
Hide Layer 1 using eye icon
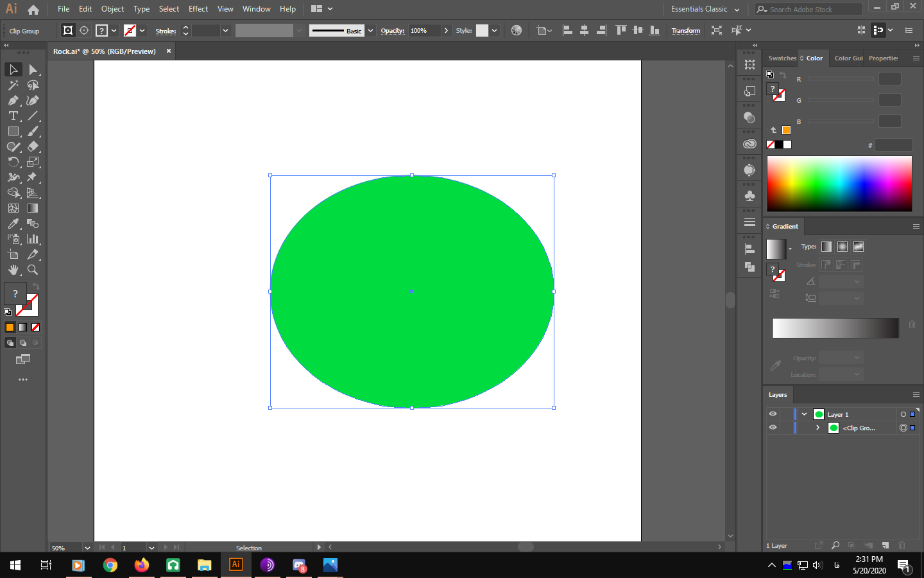pyautogui.click(x=773, y=414)
